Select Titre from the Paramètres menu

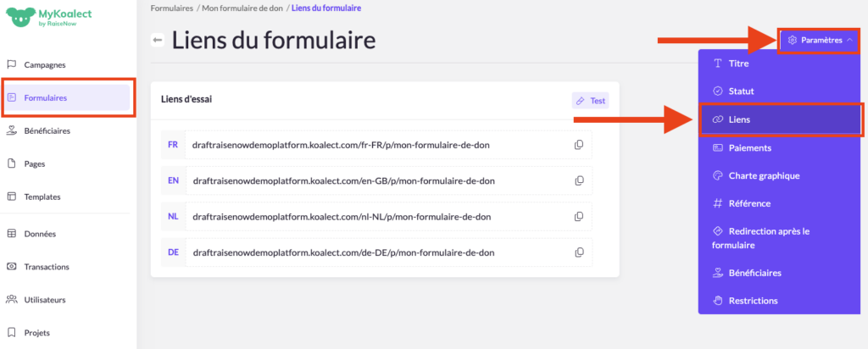point(737,64)
